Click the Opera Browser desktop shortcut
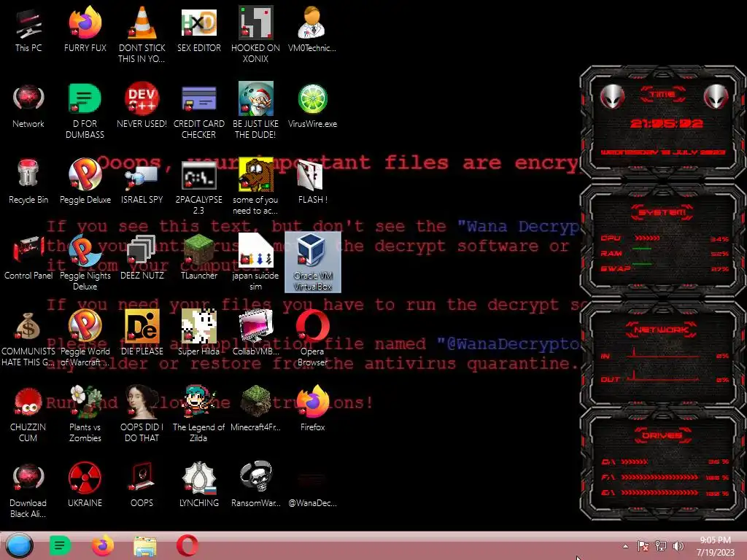The width and height of the screenshot is (747, 560). 312,338
